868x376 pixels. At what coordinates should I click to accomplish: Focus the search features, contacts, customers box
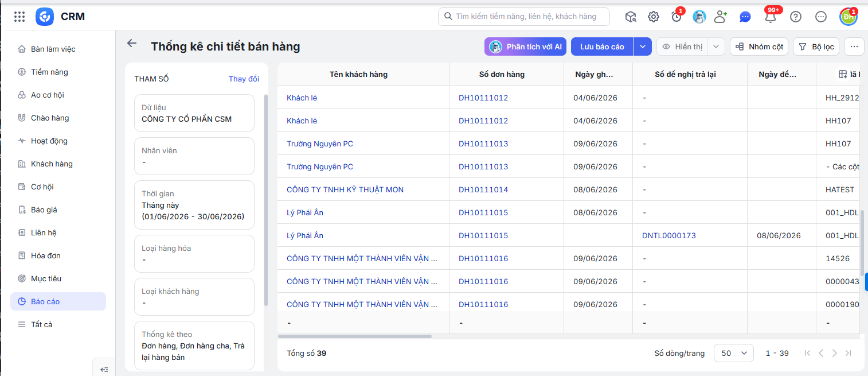pyautogui.click(x=524, y=17)
